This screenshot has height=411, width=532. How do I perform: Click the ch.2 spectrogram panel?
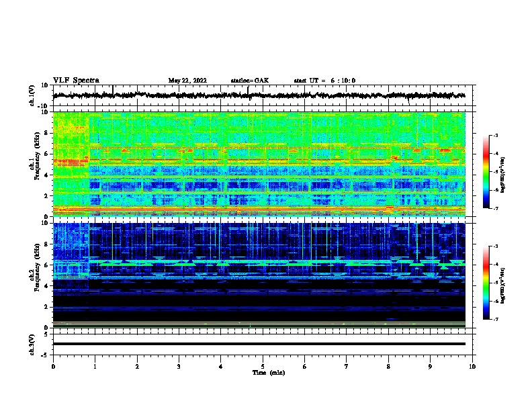tap(259, 275)
